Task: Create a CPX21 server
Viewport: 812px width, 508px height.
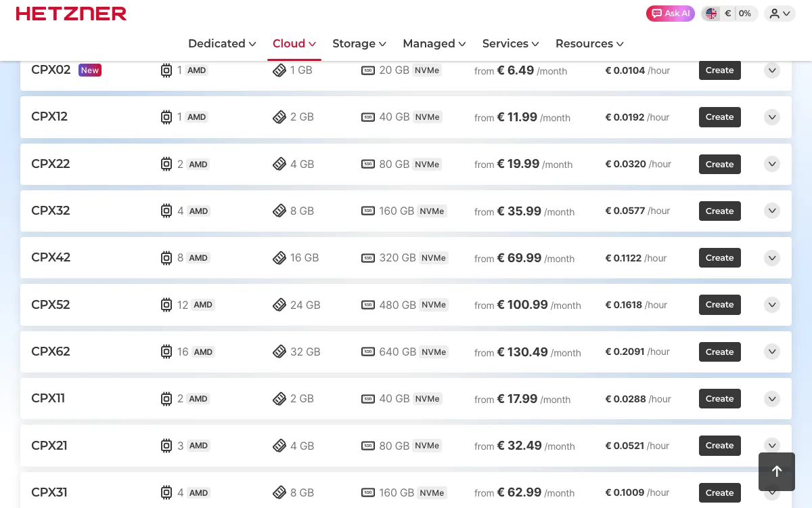Action: pyautogui.click(x=720, y=446)
